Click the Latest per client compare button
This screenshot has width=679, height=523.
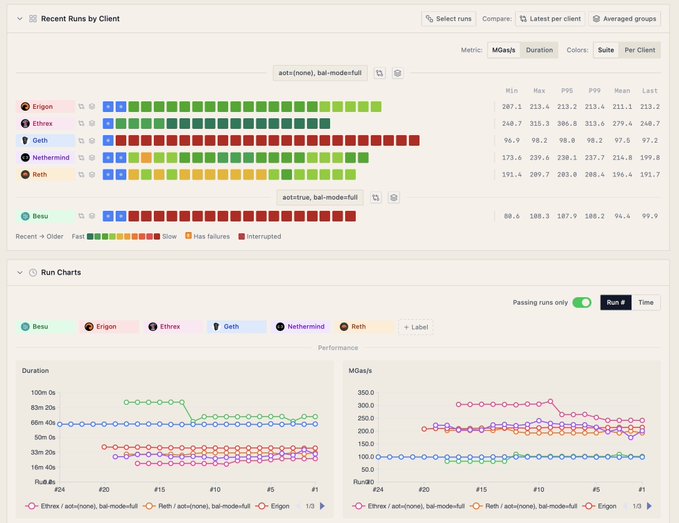click(550, 19)
